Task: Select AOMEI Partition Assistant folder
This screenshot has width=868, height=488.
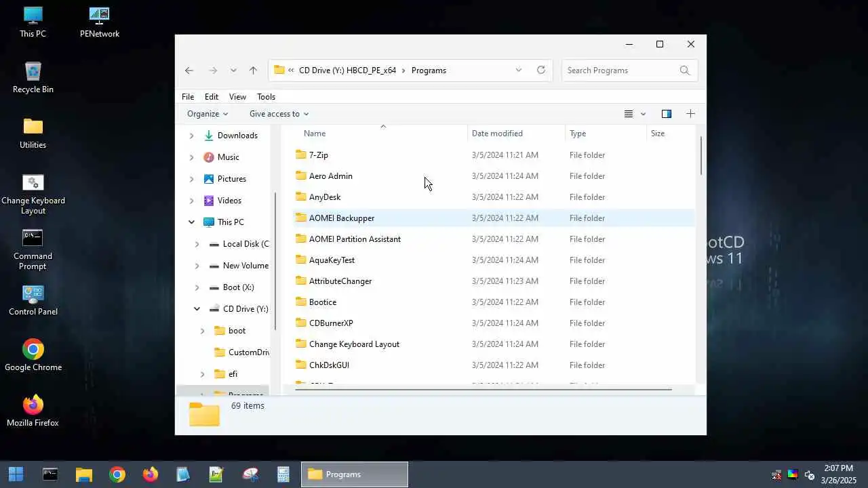Action: tap(494, 239)
